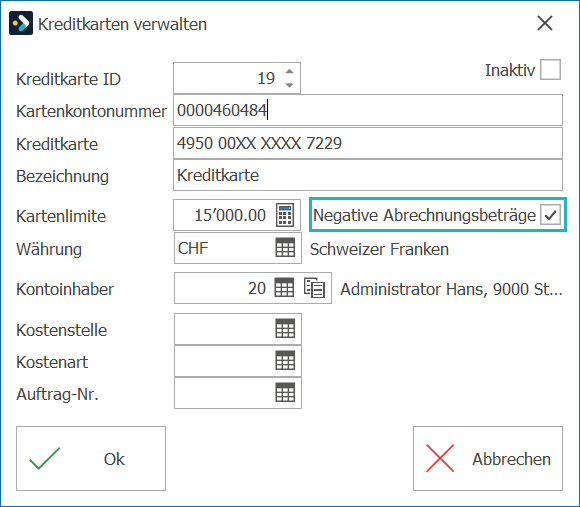Click the Administrator Hans, 9000 St... text
Screen dimensions: 580x507
click(451, 289)
